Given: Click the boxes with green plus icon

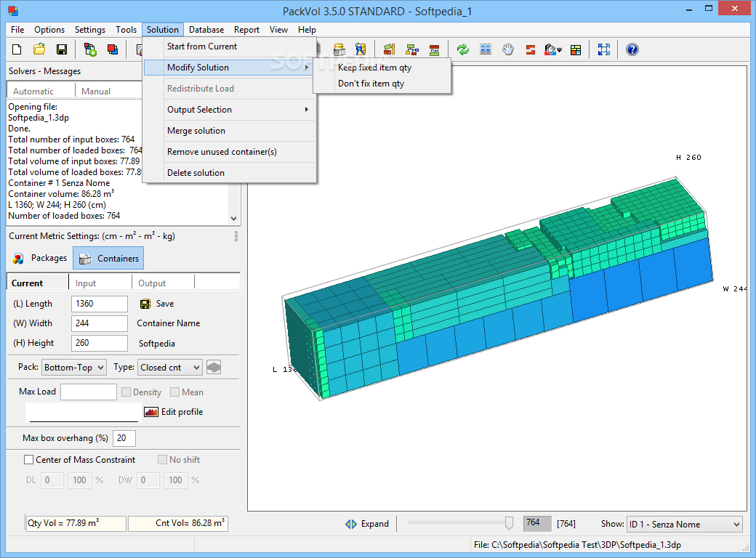Looking at the screenshot, I should pyautogui.click(x=90, y=49).
